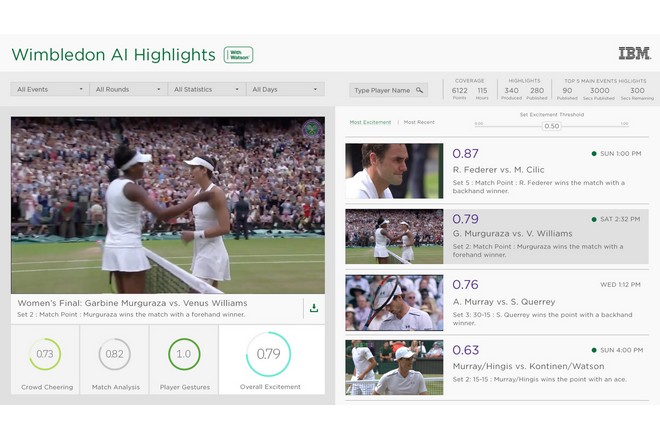The height and width of the screenshot is (440, 660).
Task: Expand the All Days filter
Action: (x=284, y=89)
